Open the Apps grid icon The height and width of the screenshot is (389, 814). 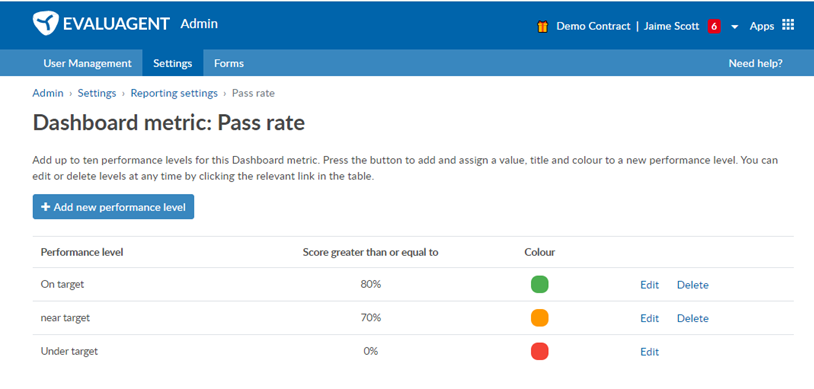click(x=788, y=25)
